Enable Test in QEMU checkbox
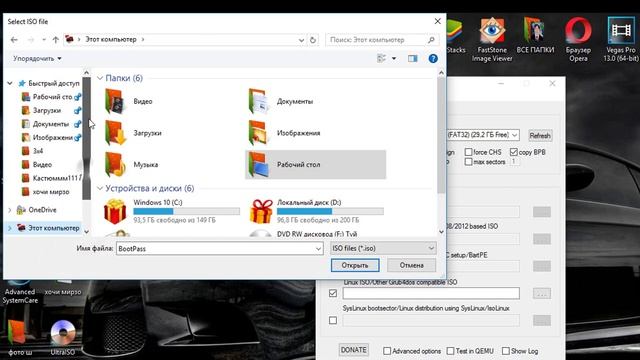Screen dimensions: 640x360 click(450, 351)
